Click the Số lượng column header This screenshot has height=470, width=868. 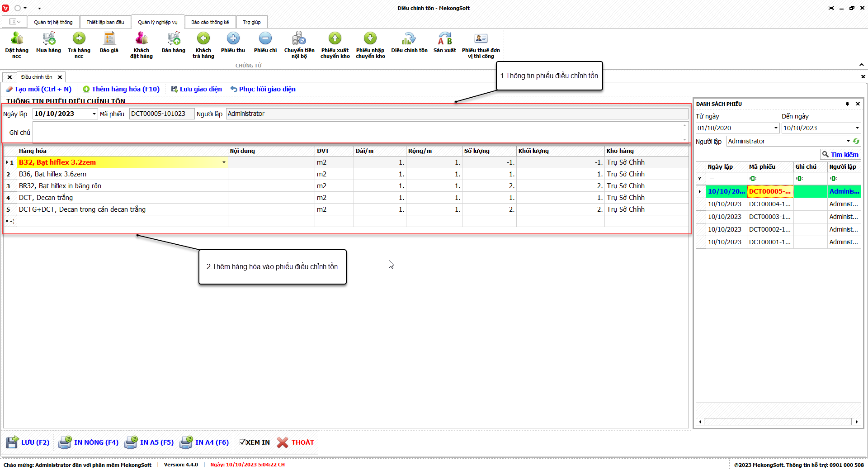click(x=489, y=151)
